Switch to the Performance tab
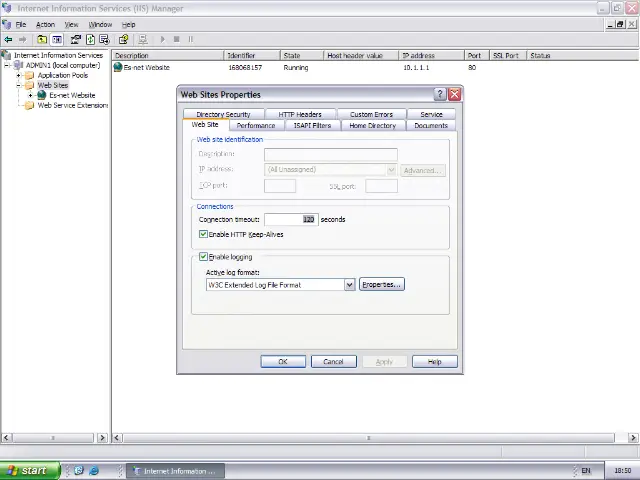This screenshot has width=640, height=480. click(256, 125)
